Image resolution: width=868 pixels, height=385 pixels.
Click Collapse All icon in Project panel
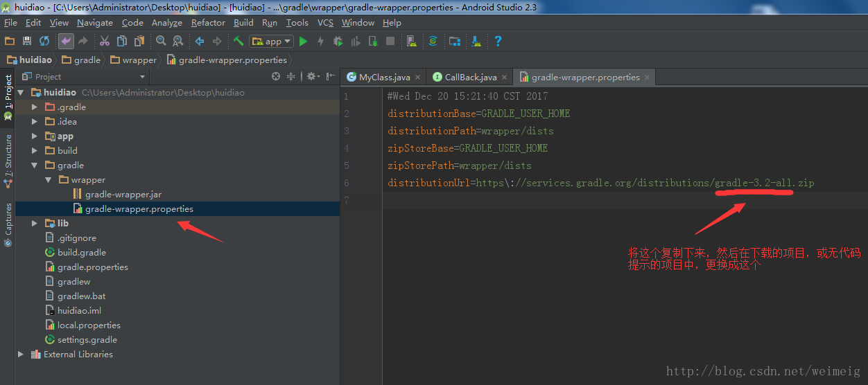pos(291,76)
